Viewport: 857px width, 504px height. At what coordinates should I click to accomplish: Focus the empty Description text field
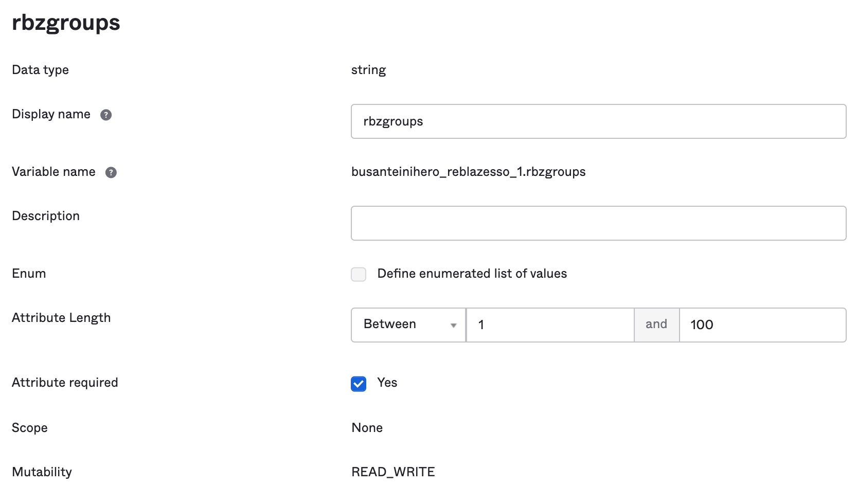coord(598,223)
